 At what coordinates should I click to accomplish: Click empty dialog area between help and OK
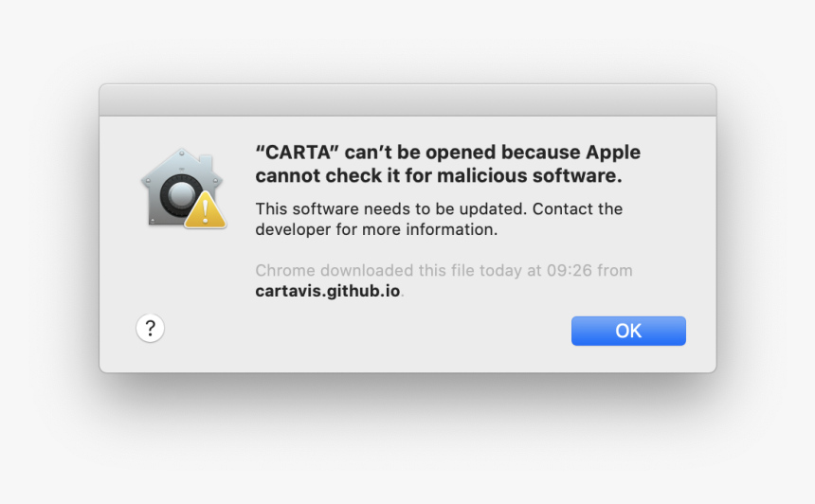click(x=364, y=333)
